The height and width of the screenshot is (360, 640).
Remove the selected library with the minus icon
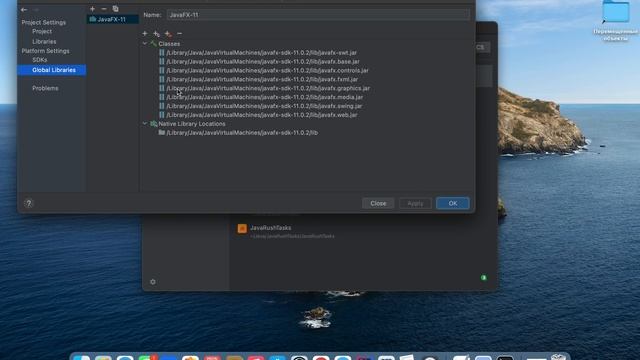(104, 9)
